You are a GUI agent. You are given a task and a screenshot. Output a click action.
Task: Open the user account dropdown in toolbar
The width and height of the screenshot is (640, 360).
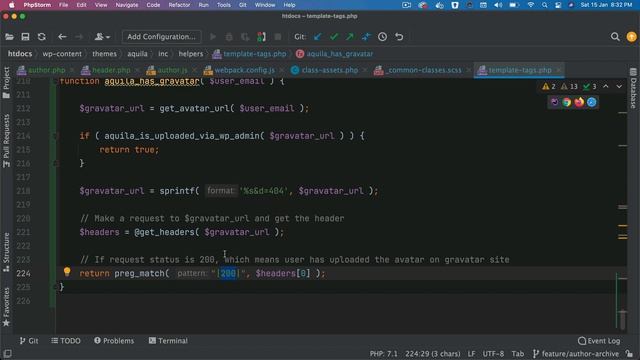(102, 37)
